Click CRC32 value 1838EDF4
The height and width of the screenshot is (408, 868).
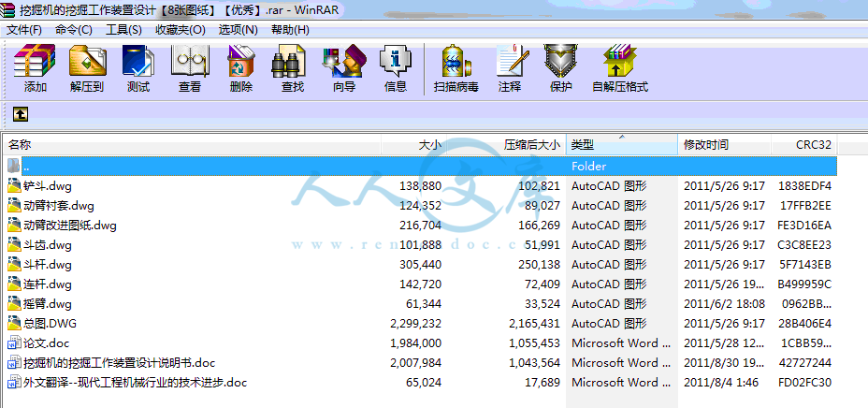coord(804,186)
